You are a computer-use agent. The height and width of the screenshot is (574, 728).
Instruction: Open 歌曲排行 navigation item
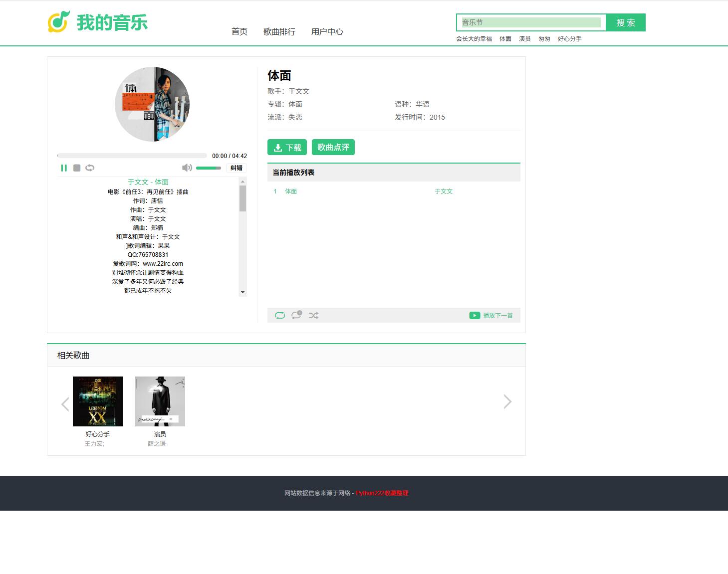[x=279, y=31]
